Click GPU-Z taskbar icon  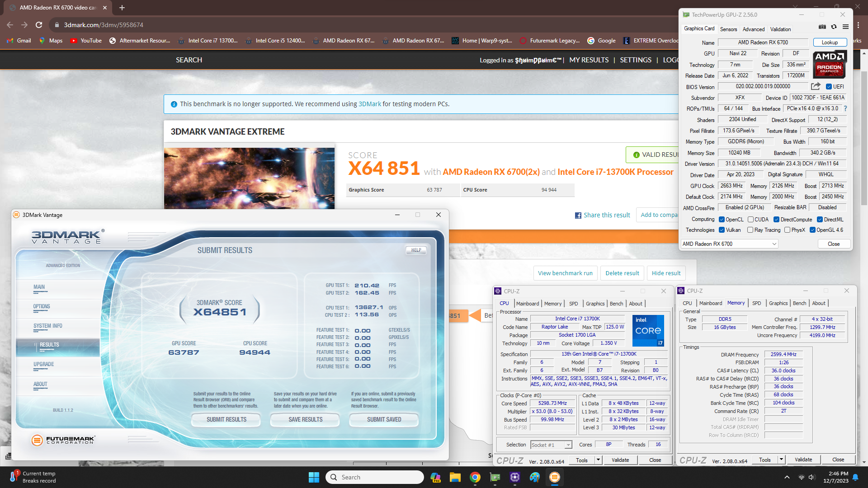[495, 477]
